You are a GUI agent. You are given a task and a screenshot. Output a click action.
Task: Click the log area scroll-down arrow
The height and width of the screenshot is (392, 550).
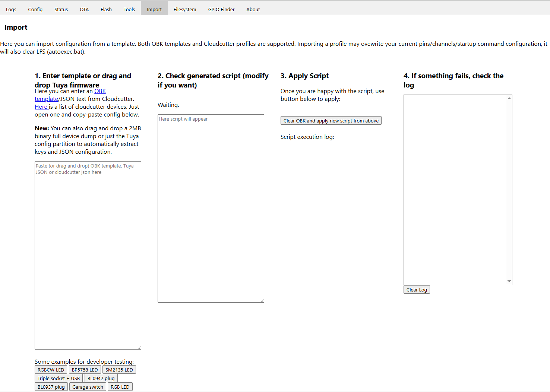[509, 281]
